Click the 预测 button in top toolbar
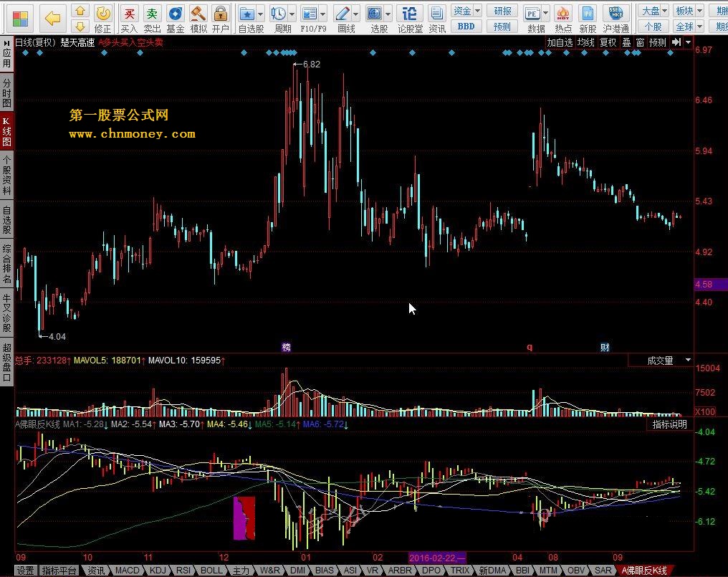Viewport: 728px width, 577px height. click(502, 27)
